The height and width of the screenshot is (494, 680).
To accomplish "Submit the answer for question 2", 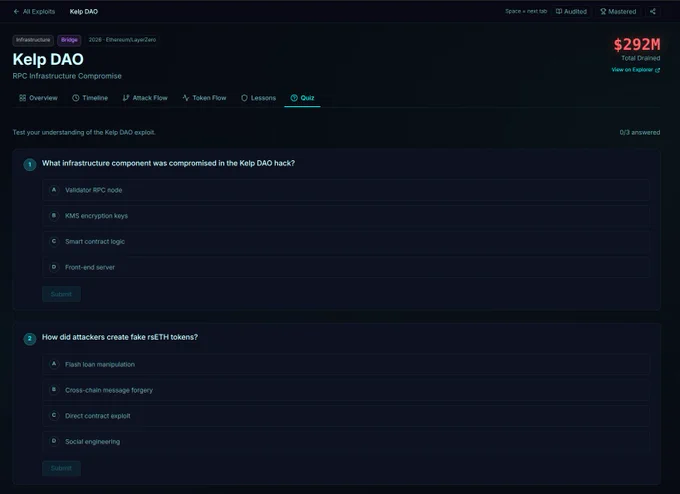I will [61, 468].
